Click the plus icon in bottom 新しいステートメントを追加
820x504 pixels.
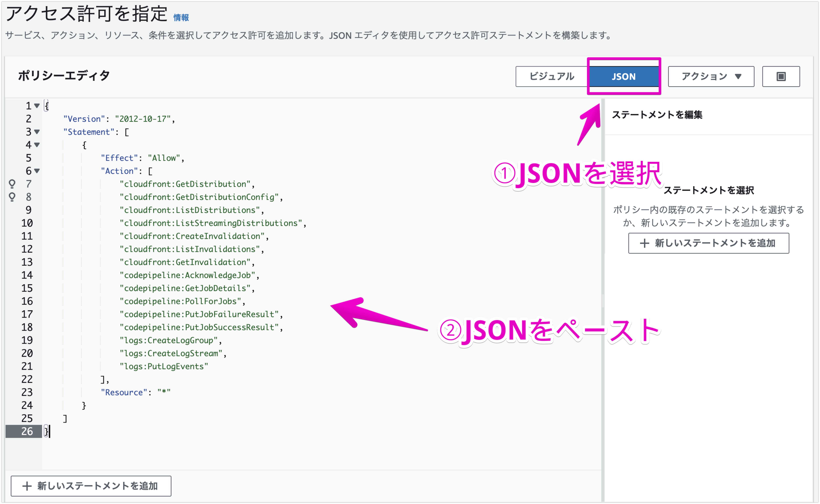pyautogui.click(x=27, y=486)
